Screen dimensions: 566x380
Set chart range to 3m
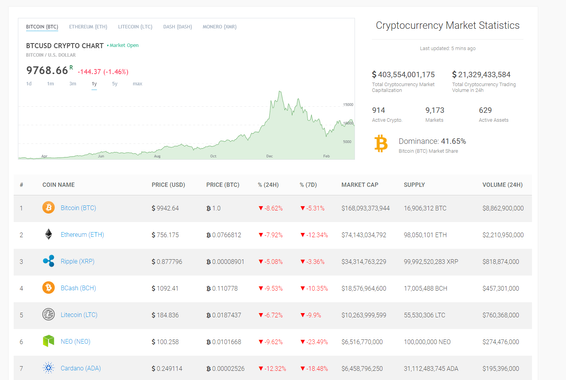(73, 84)
